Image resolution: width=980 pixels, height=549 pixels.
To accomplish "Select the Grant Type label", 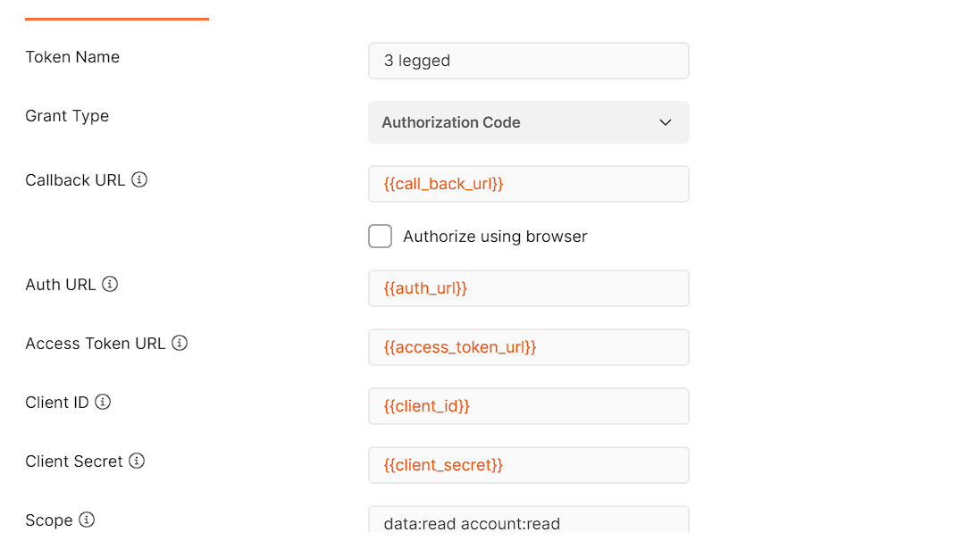I will 67,116.
